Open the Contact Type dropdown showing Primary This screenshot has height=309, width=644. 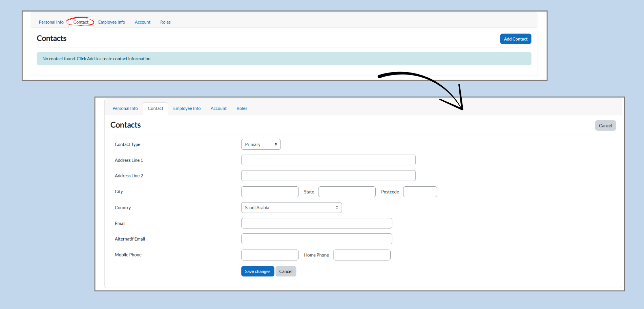pyautogui.click(x=261, y=144)
